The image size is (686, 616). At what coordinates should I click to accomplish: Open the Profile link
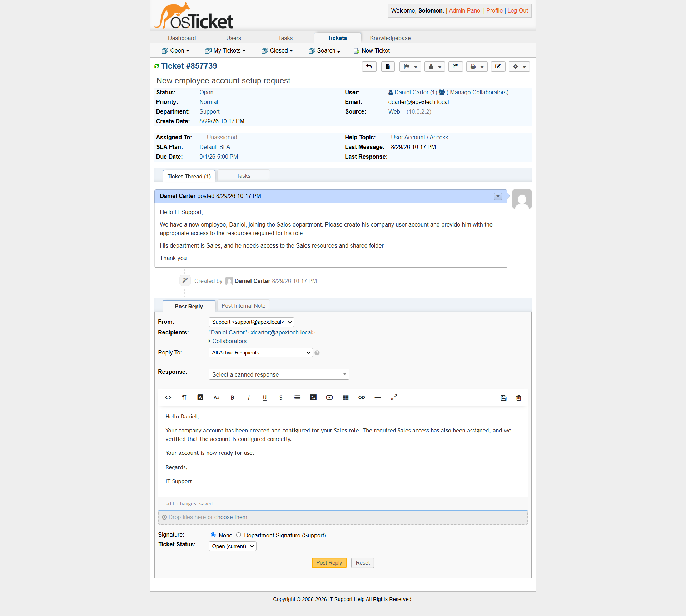point(494,11)
